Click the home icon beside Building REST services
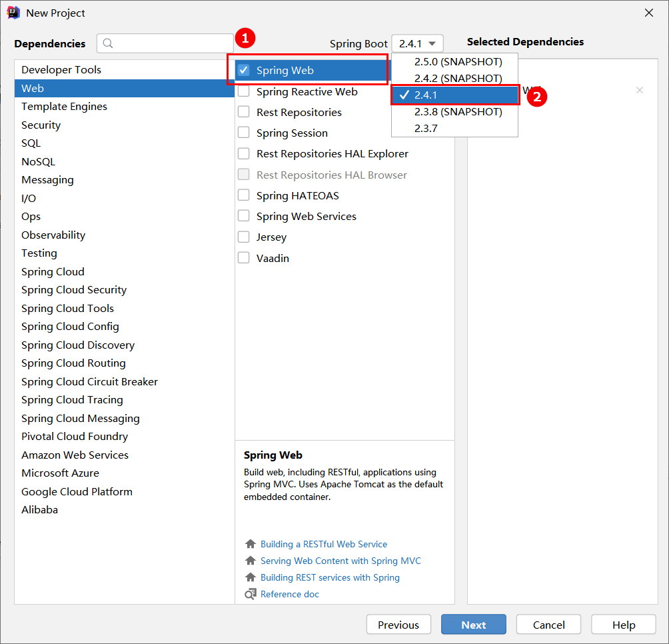Viewport: 669px width, 644px height. point(251,577)
